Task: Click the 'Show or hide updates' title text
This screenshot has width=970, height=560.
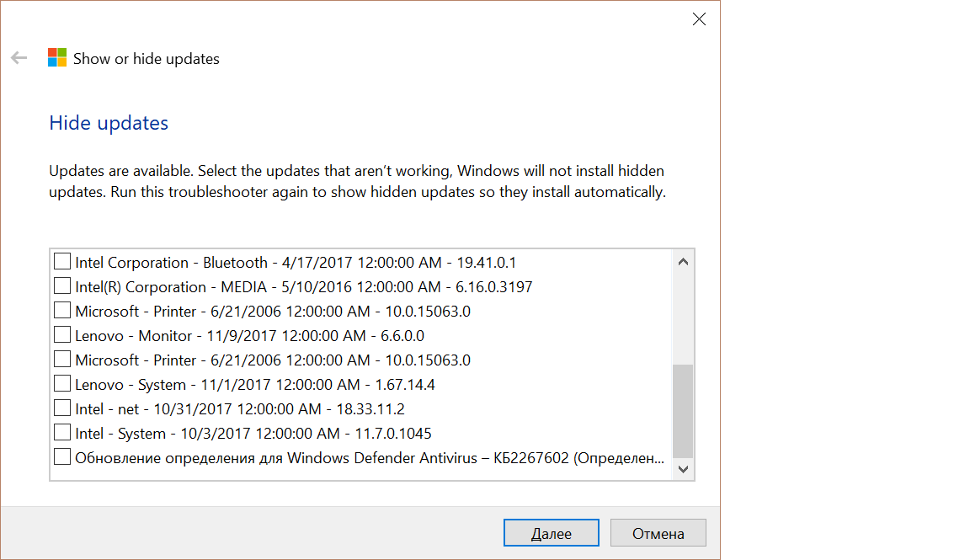Action: tap(147, 59)
